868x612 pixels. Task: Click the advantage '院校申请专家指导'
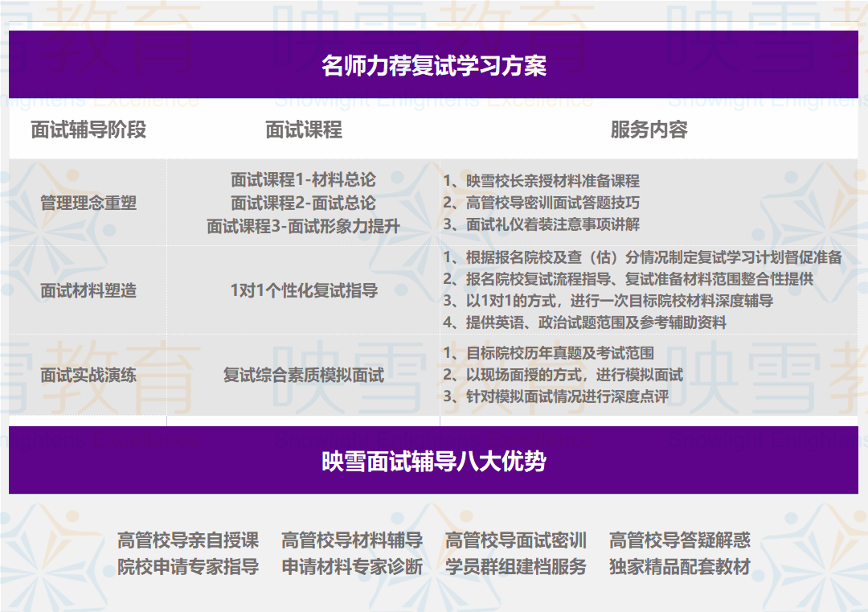(188, 567)
